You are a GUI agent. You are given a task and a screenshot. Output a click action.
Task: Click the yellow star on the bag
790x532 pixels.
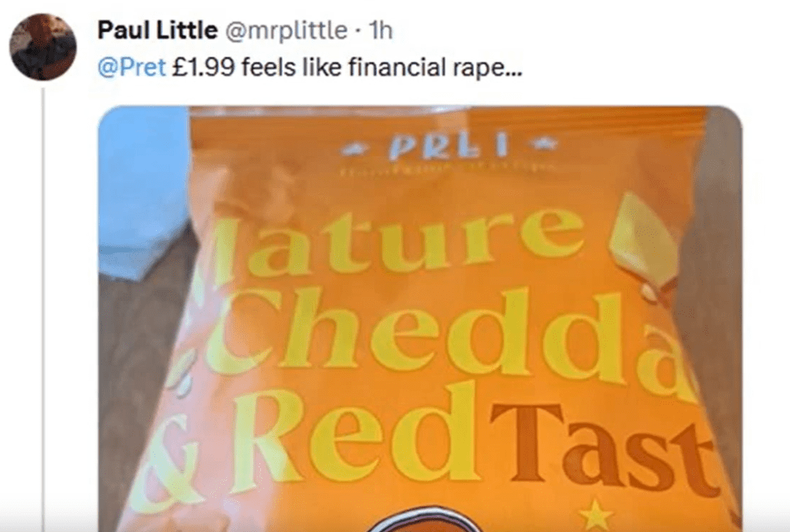point(596,514)
